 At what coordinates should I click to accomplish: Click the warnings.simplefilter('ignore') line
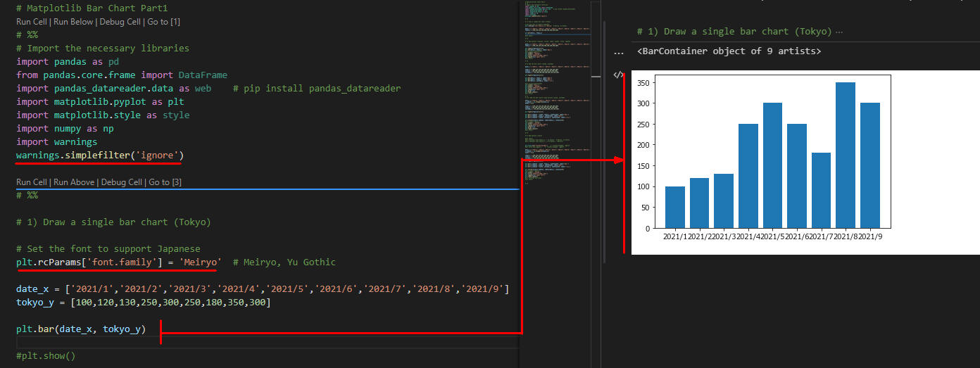pyautogui.click(x=100, y=155)
